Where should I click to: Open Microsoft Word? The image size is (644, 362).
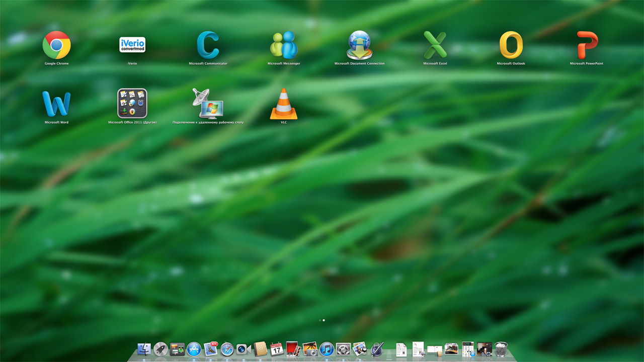pyautogui.click(x=56, y=104)
